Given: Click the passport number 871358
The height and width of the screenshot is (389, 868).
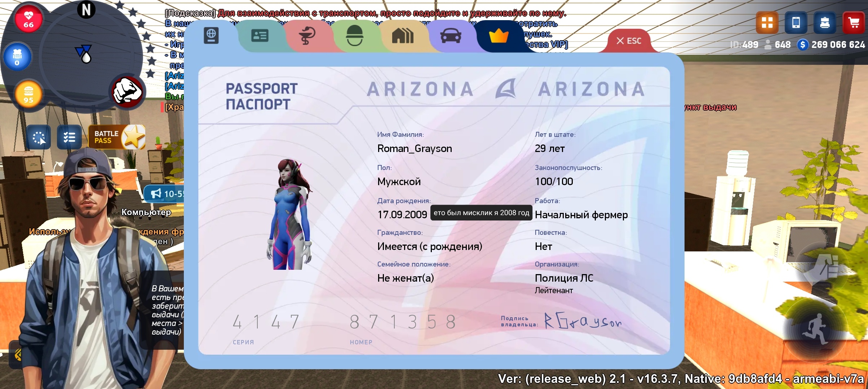Looking at the screenshot, I should 403,322.
